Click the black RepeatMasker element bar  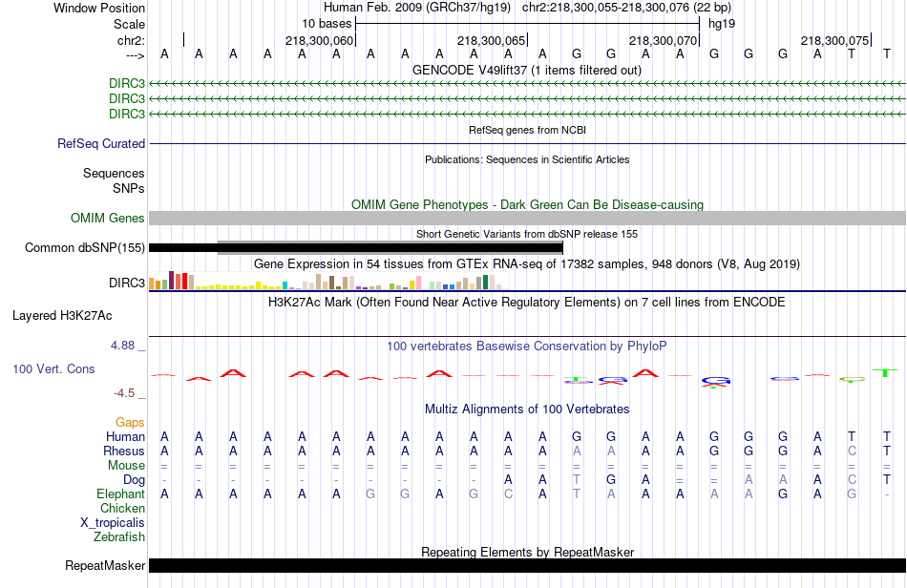click(x=527, y=565)
